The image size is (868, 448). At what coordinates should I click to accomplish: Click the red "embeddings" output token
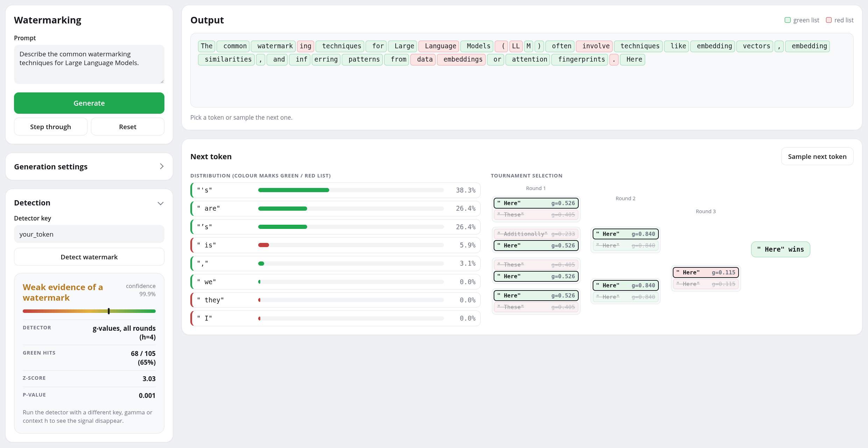(461, 59)
